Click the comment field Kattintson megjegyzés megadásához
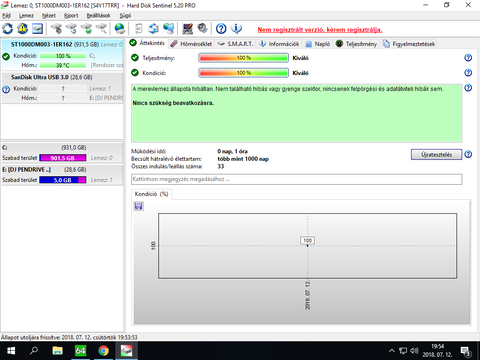This screenshot has width=480, height=360. point(296,179)
